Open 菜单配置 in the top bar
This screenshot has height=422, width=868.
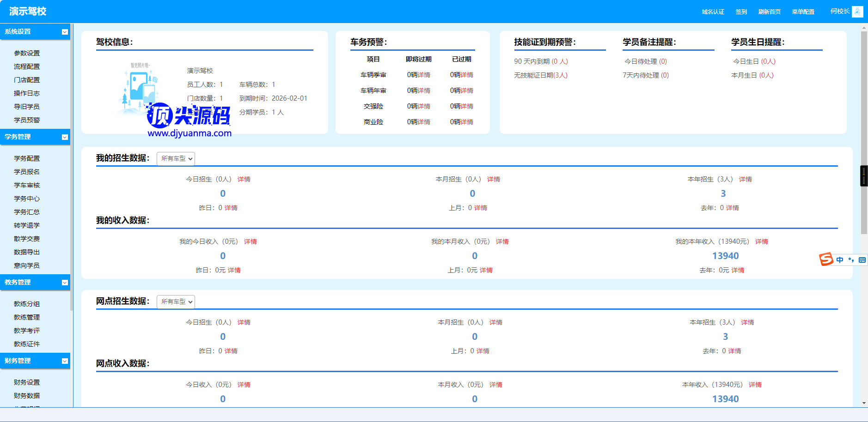[803, 12]
